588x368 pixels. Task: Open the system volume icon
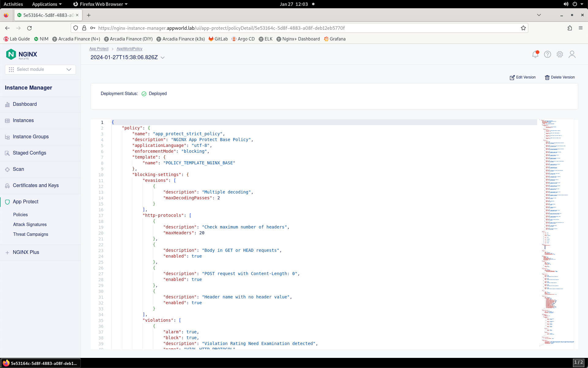(x=566, y=4)
